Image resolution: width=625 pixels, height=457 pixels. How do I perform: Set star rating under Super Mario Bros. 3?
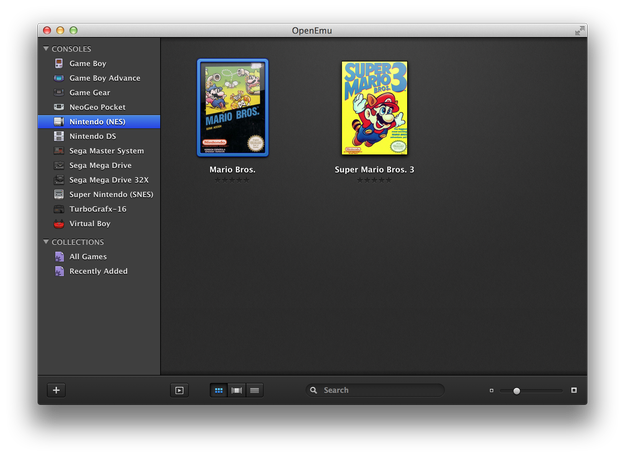374,180
